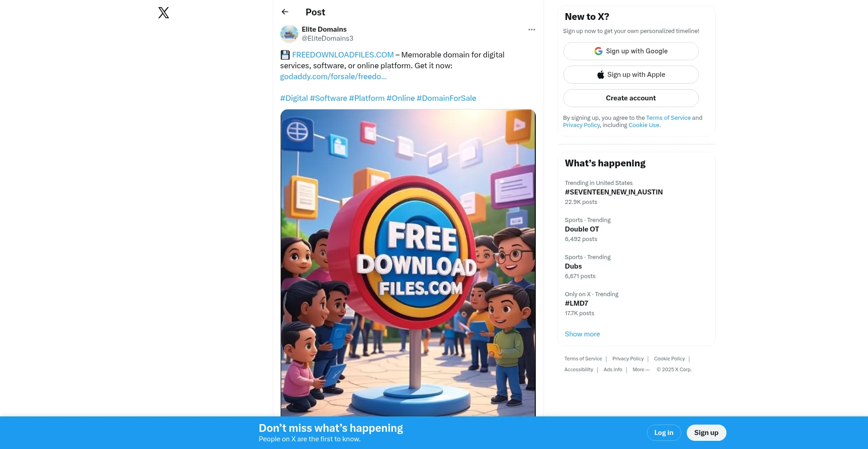Show more trending topics
Screen dimensions: 868x449
pyautogui.click(x=582, y=334)
